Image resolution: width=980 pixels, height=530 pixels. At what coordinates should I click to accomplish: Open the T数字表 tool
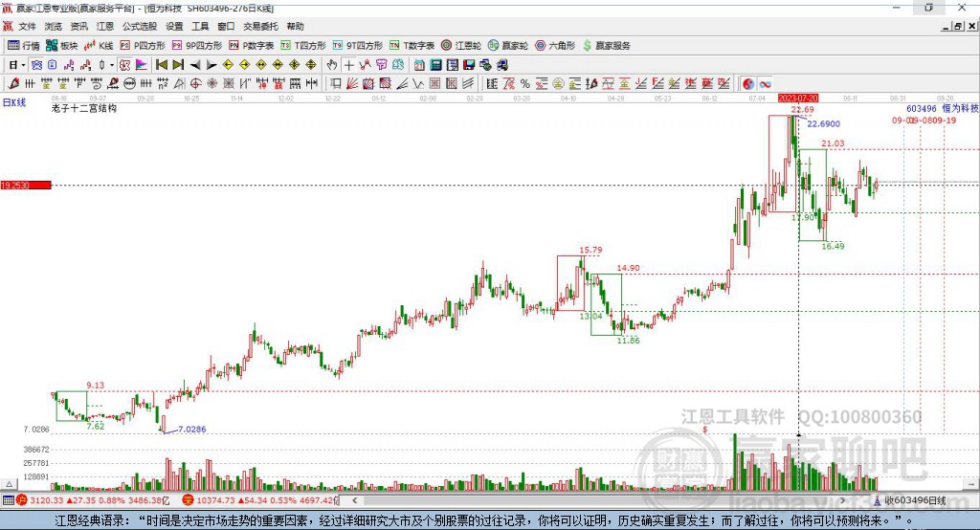coord(412,46)
